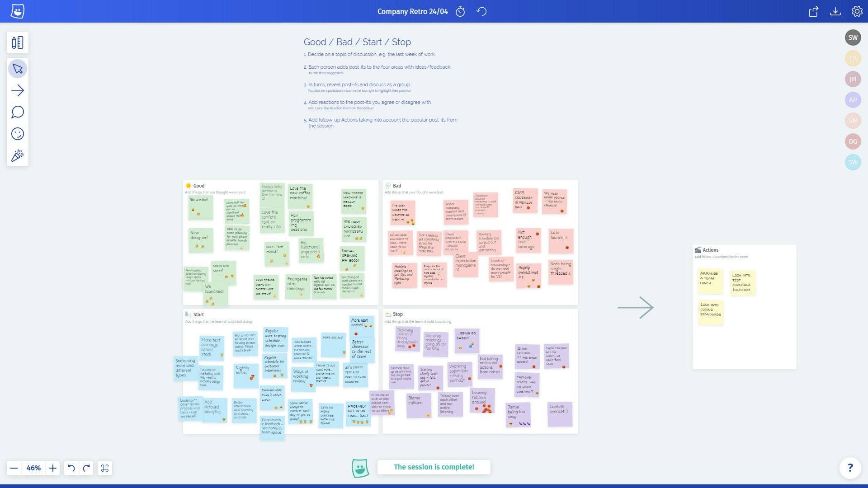Screen dimensions: 868x488
Task: Select the arrow connector tool
Action: [x=18, y=91]
